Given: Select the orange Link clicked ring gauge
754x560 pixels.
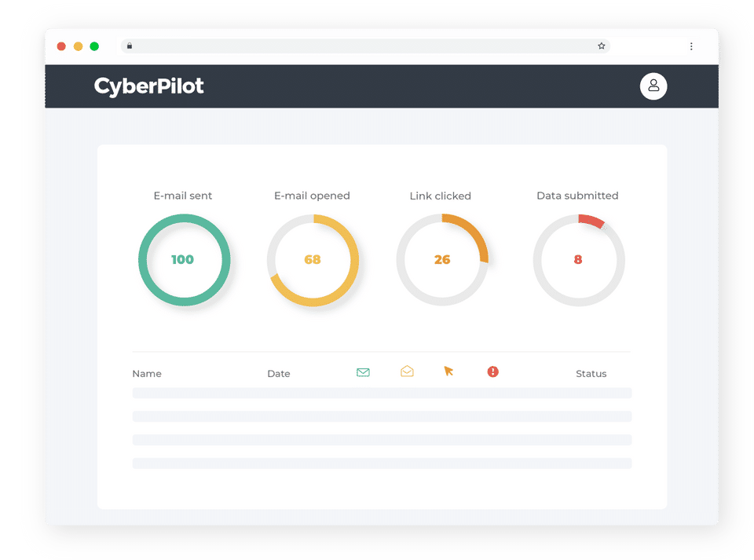Looking at the screenshot, I should coord(442,260).
